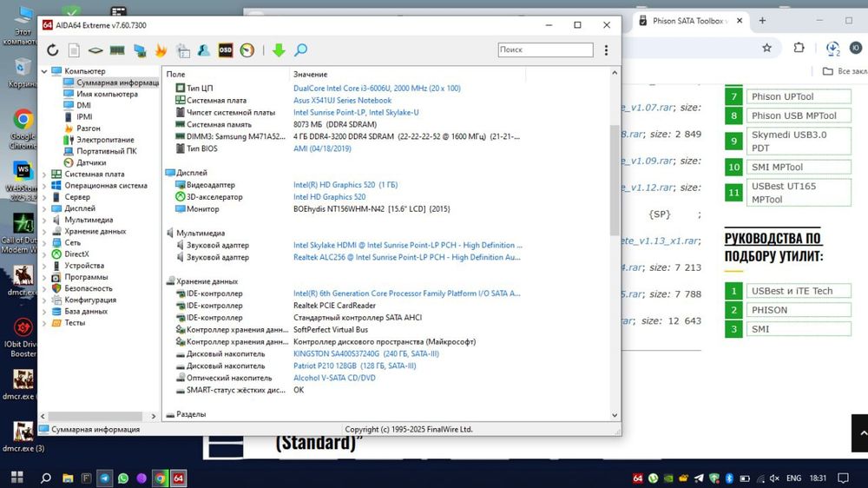Click Realtek PCIE CardReader value
Viewport: 868px width, 488px height.
[334, 306]
